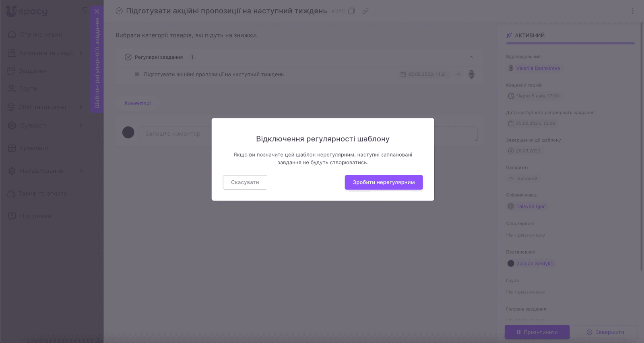The image size is (644, 343).
Task: Click the link icon in task header
Action: point(365,11)
